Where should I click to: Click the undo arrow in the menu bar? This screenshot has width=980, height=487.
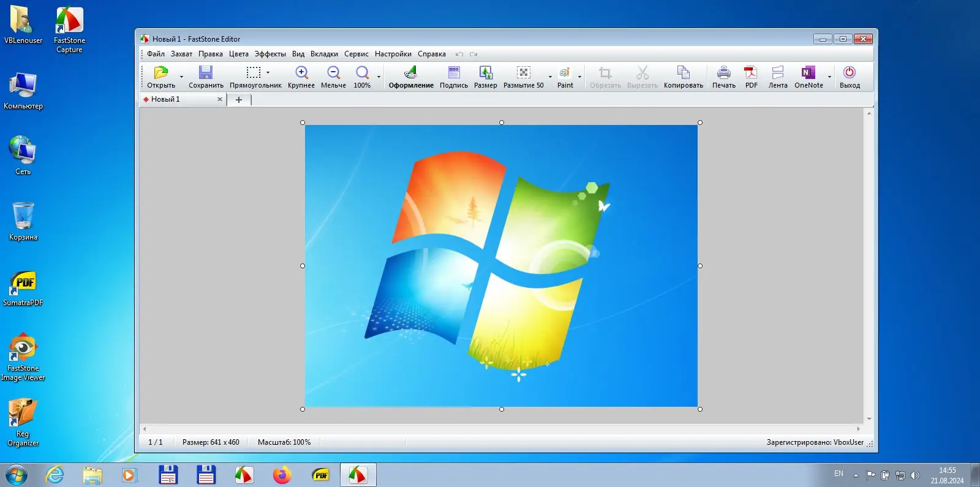click(x=459, y=54)
